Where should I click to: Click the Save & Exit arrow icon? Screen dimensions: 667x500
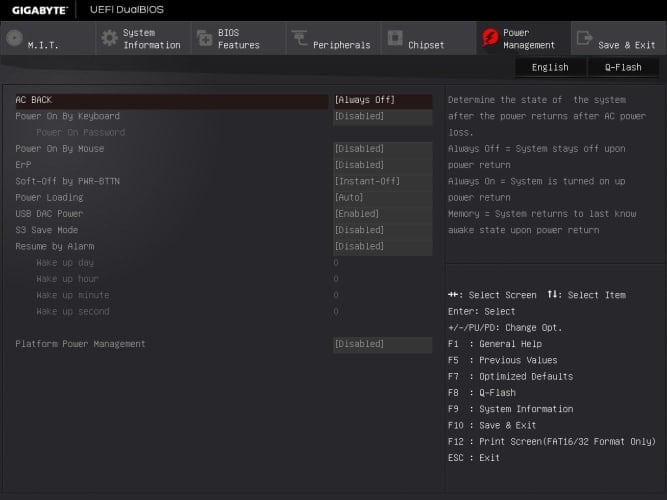[584, 38]
